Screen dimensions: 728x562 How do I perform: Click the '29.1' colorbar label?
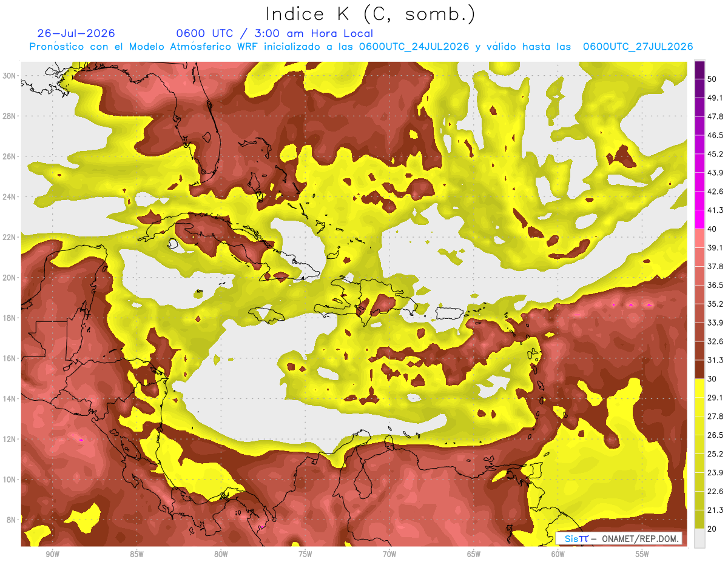pyautogui.click(x=715, y=398)
